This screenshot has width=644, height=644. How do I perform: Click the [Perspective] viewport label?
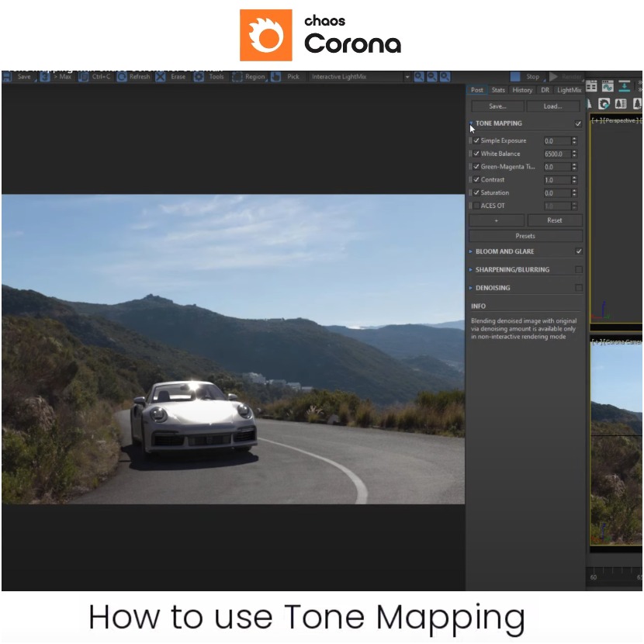click(x=619, y=120)
